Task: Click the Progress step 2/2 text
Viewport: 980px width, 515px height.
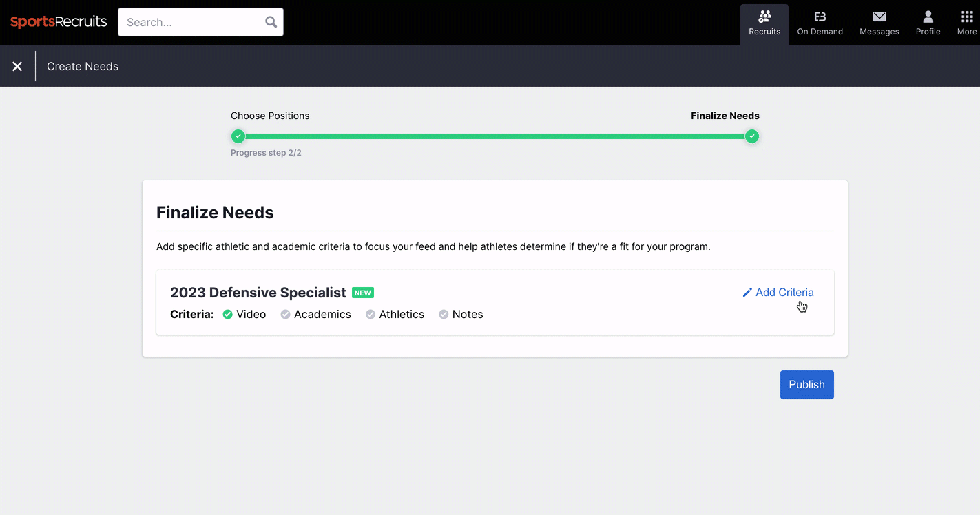Action: (x=266, y=153)
